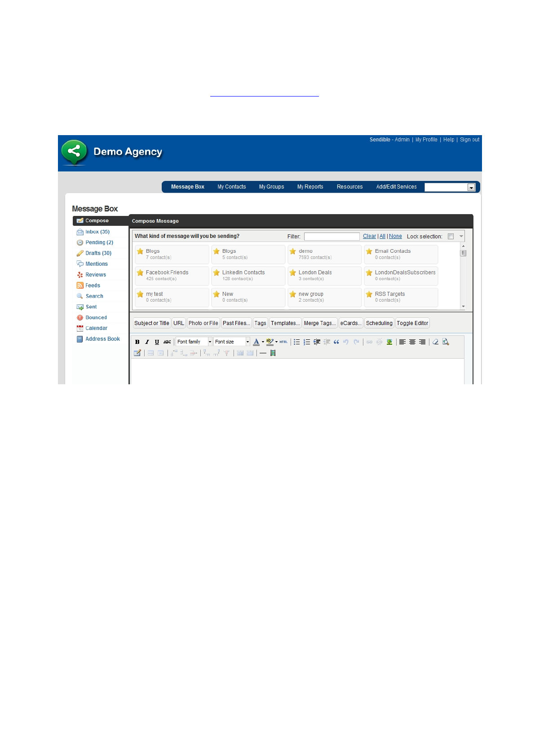Align text left

402,342
